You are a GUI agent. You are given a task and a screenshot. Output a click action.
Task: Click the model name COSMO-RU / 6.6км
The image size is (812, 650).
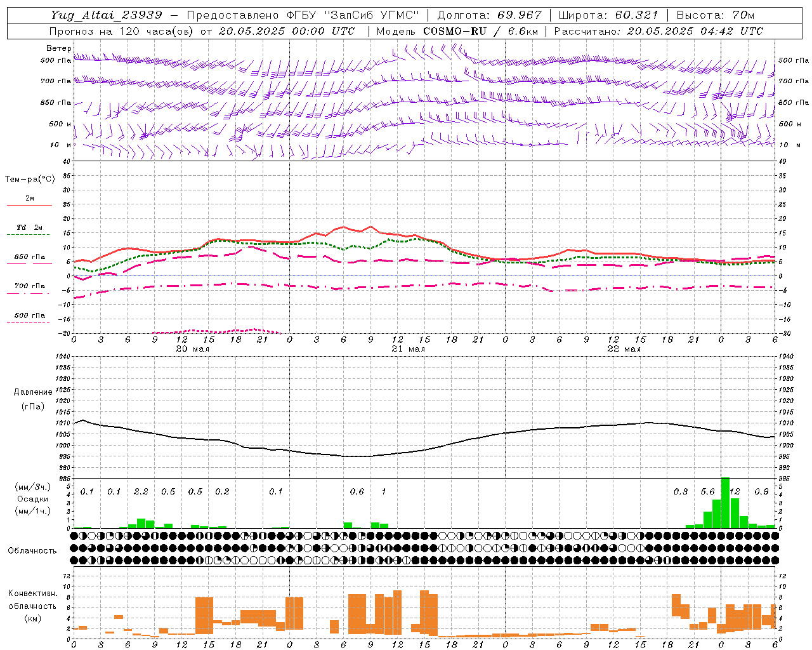coord(481,31)
